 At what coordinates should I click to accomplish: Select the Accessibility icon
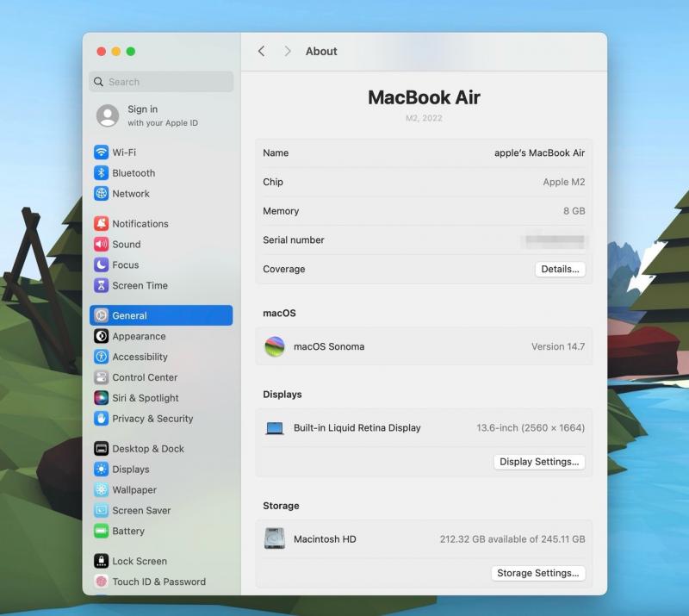[101, 357]
